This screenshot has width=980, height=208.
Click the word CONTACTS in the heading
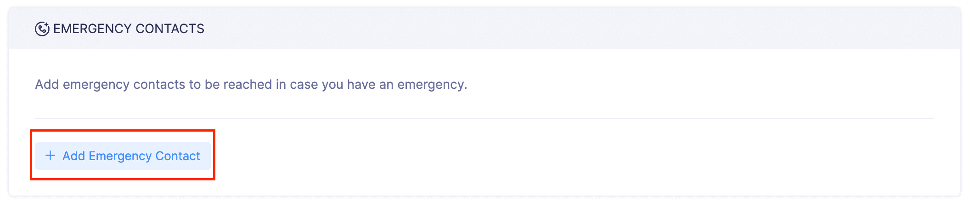pyautogui.click(x=170, y=29)
